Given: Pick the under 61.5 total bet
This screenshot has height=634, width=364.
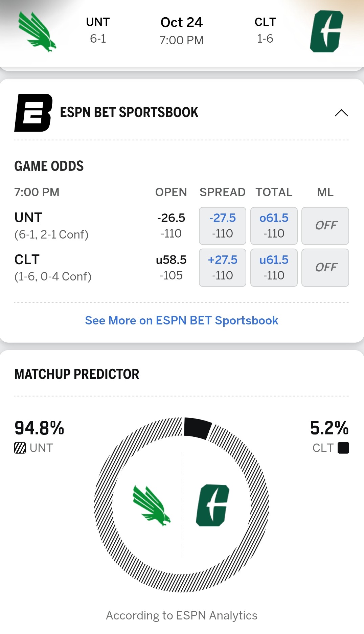Looking at the screenshot, I should coord(274,268).
